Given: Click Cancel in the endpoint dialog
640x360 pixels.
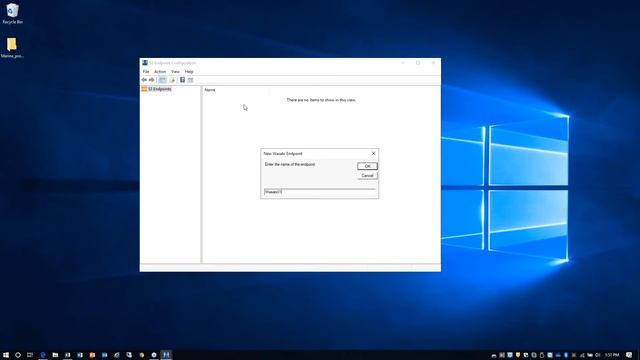Looking at the screenshot, I should click(x=367, y=176).
